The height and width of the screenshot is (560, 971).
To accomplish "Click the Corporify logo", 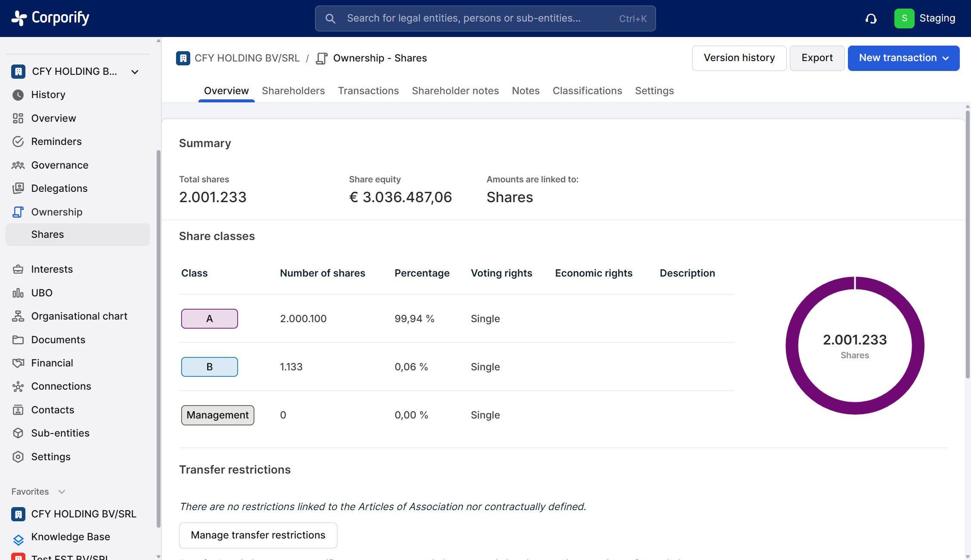I will coord(50,18).
